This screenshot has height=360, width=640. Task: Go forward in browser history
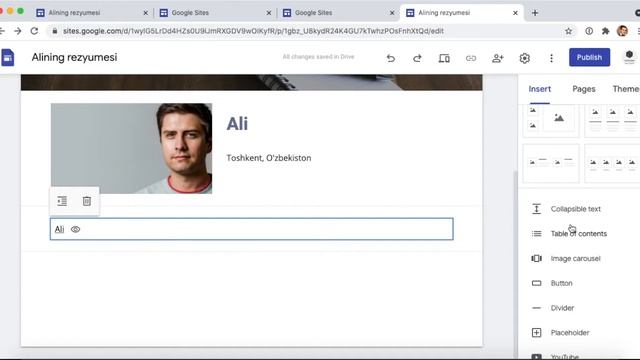pos(18,31)
